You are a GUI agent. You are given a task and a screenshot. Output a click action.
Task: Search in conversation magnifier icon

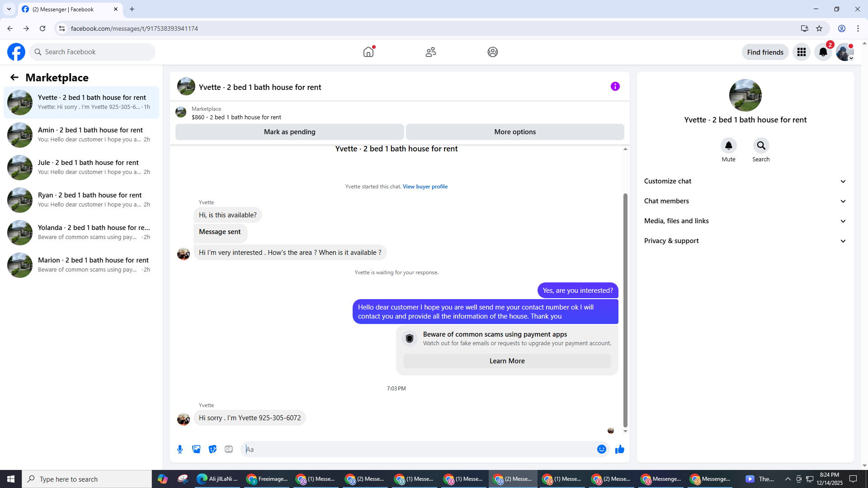761,146
